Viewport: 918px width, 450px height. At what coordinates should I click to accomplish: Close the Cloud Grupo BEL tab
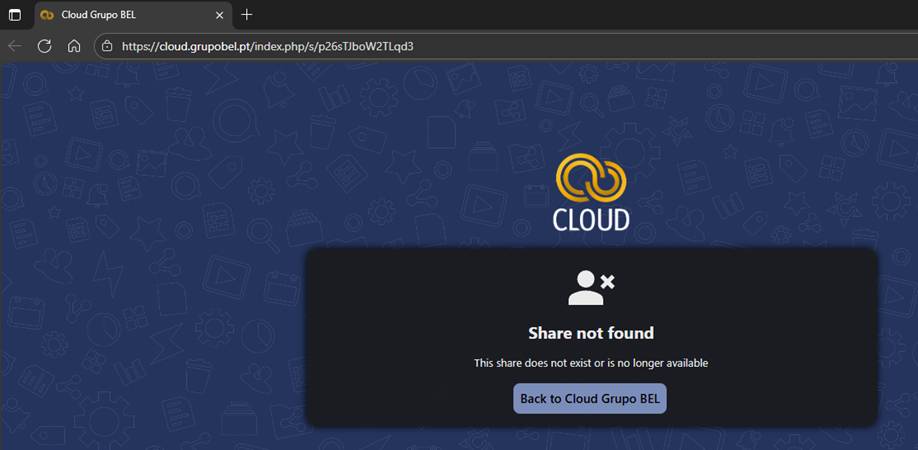pyautogui.click(x=220, y=15)
